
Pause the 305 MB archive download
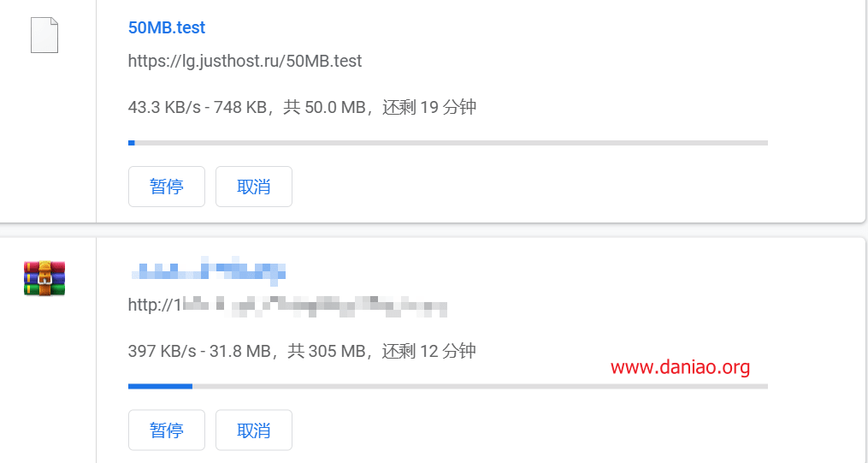pos(167,430)
